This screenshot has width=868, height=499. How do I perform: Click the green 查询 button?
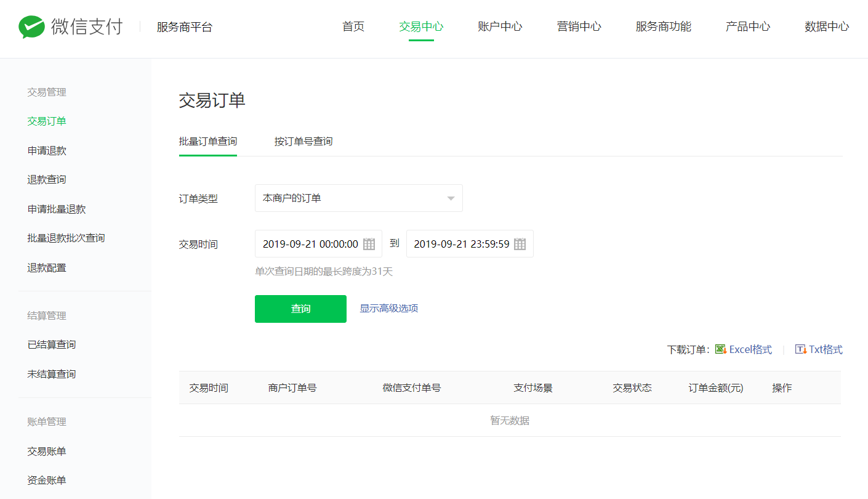click(x=300, y=309)
